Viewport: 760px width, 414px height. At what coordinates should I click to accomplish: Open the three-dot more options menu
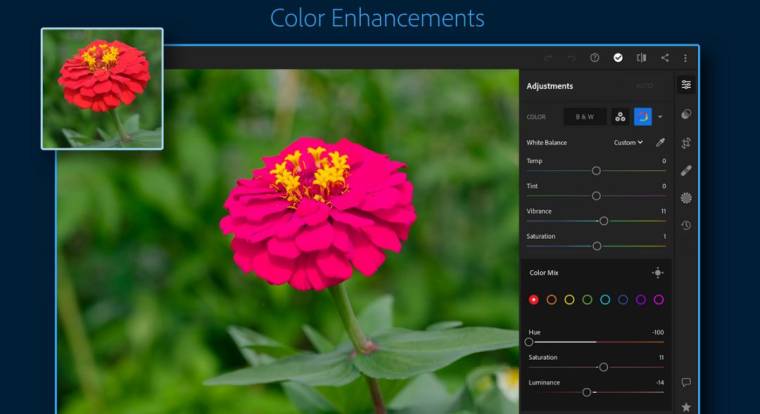click(685, 58)
